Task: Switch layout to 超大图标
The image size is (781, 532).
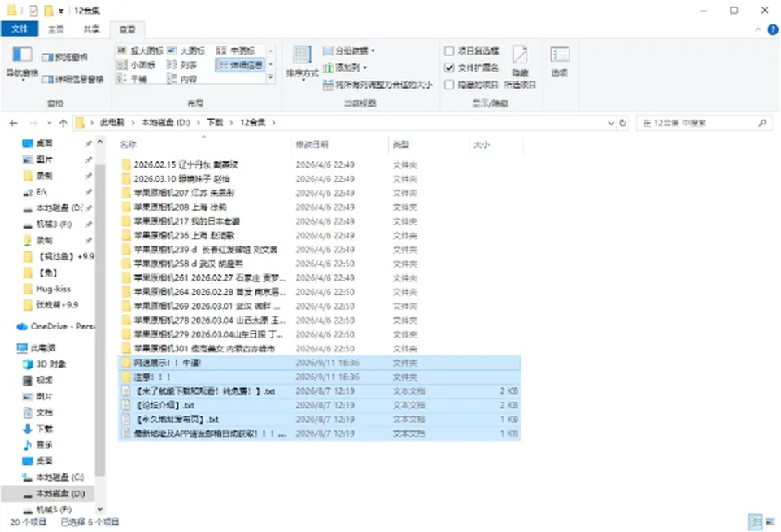Action: (x=140, y=50)
